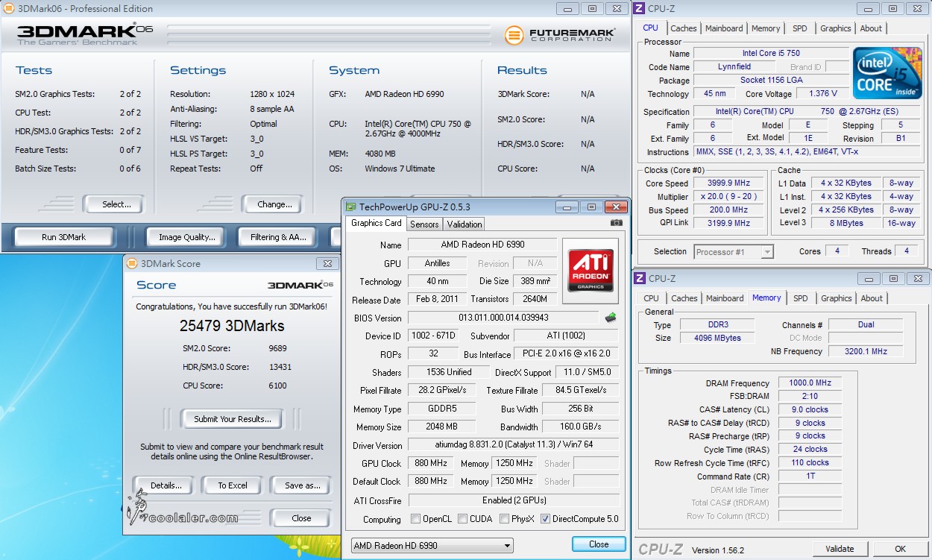Toggle the CUDA checkbox
The width and height of the screenshot is (932, 560).
(463, 519)
